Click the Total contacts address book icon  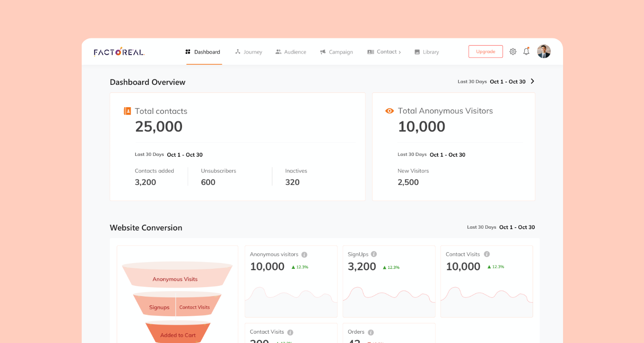(x=127, y=111)
